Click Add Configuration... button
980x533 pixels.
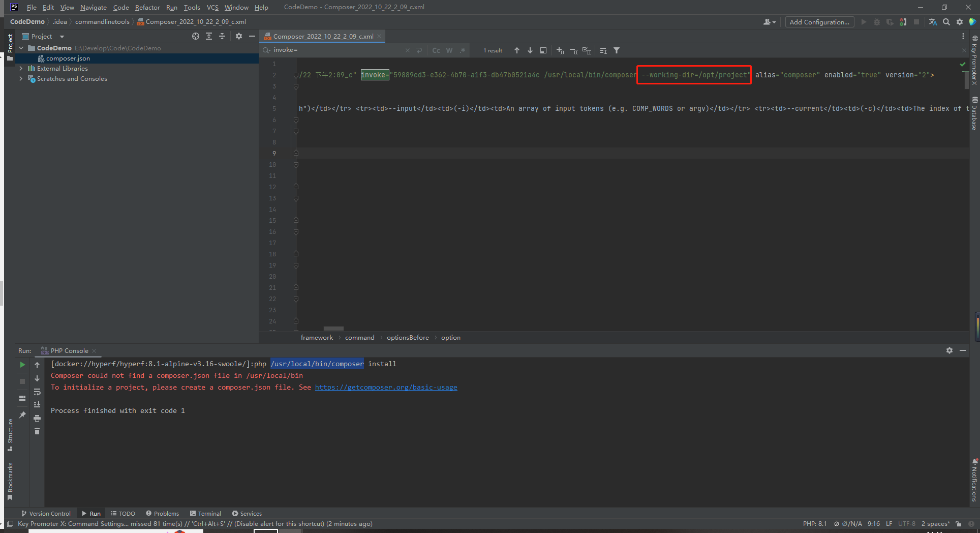click(819, 22)
